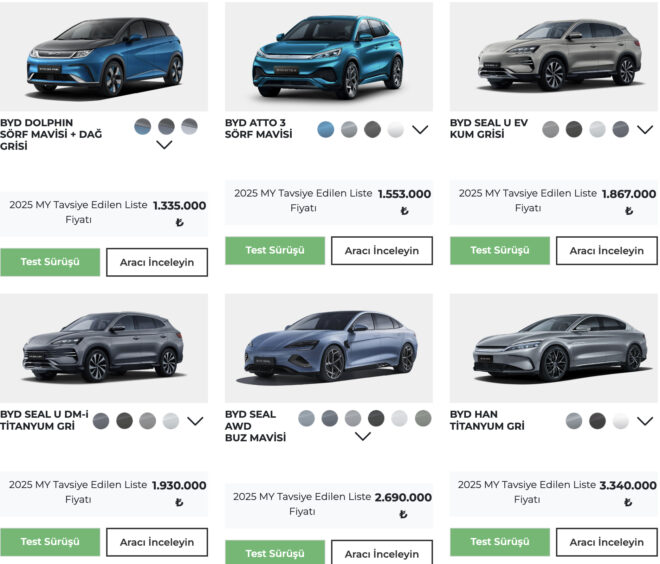660x564 pixels.
Task: Select the blue color swatch for BYD Atto 3
Action: click(326, 129)
